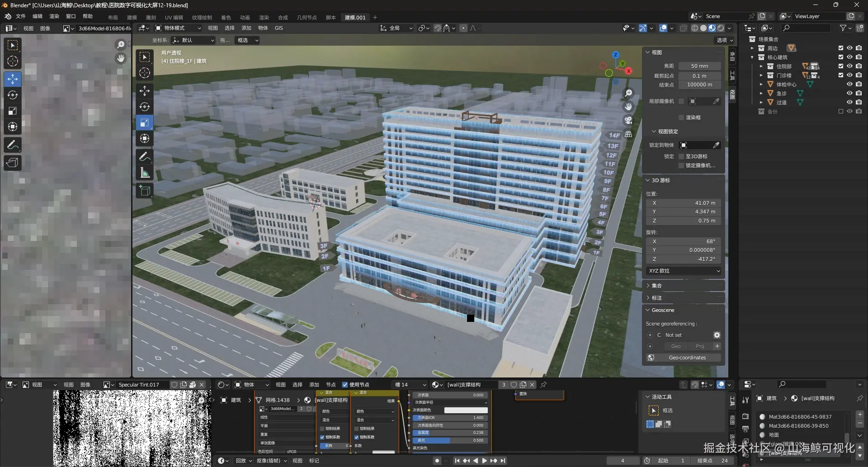
Task: Open the 文件 menu
Action: pyautogui.click(x=21, y=16)
